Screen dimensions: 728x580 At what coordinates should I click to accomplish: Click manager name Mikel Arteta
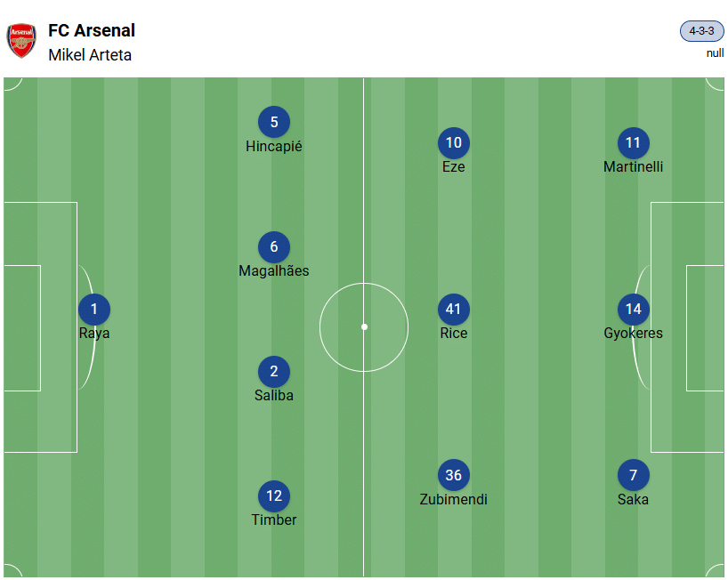coord(90,54)
